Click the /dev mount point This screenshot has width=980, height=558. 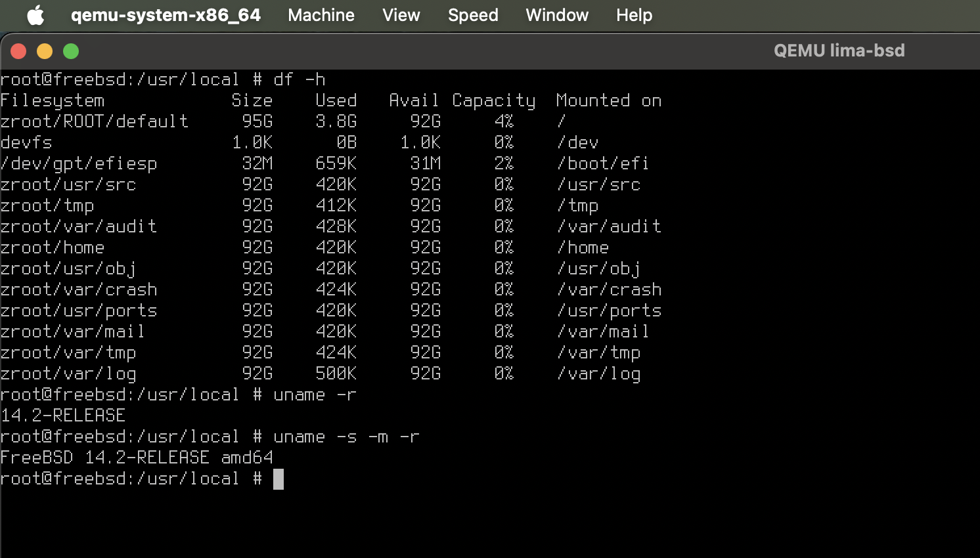click(578, 142)
